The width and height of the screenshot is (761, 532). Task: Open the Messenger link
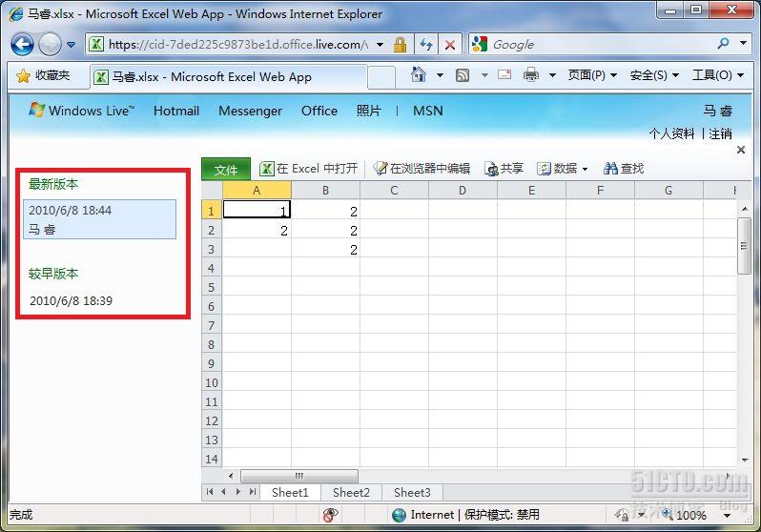250,111
